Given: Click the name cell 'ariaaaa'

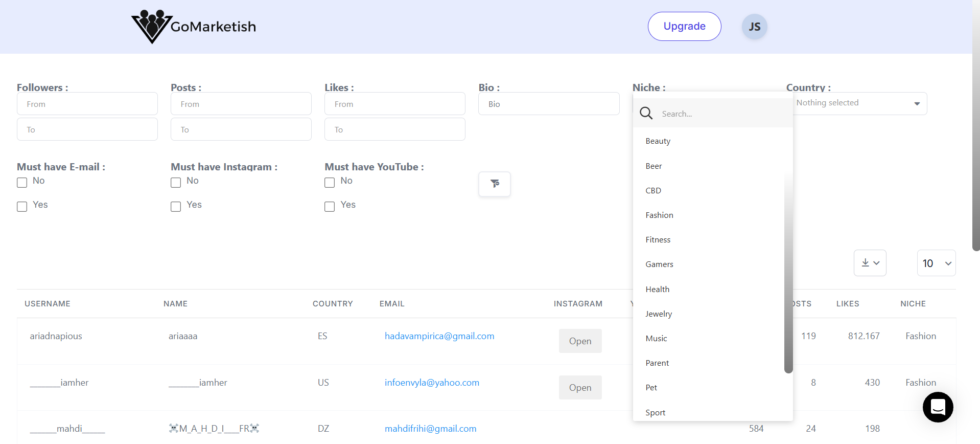Looking at the screenshot, I should 183,336.
